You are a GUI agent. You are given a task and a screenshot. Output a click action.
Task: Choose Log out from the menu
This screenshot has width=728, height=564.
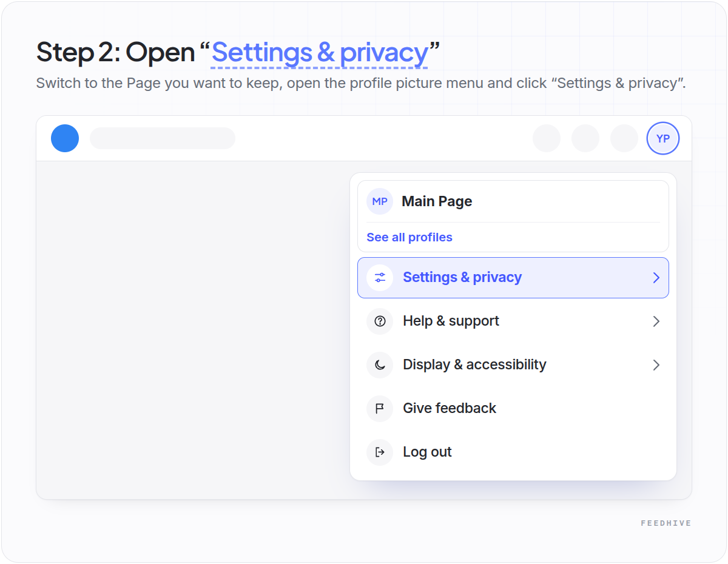tap(513, 452)
